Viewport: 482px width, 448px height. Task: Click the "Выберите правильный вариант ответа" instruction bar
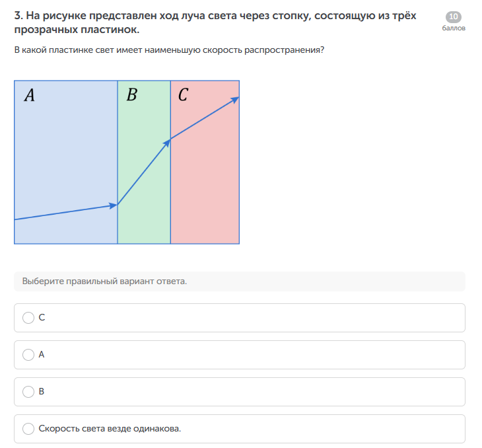pos(239,281)
